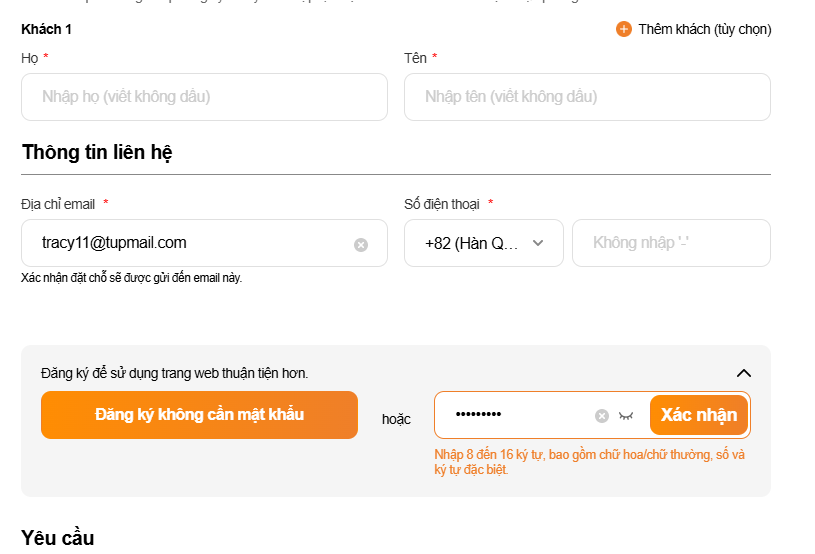
Task: Click the "Thêm khách (tùy chọn)" link
Action: 704,29
